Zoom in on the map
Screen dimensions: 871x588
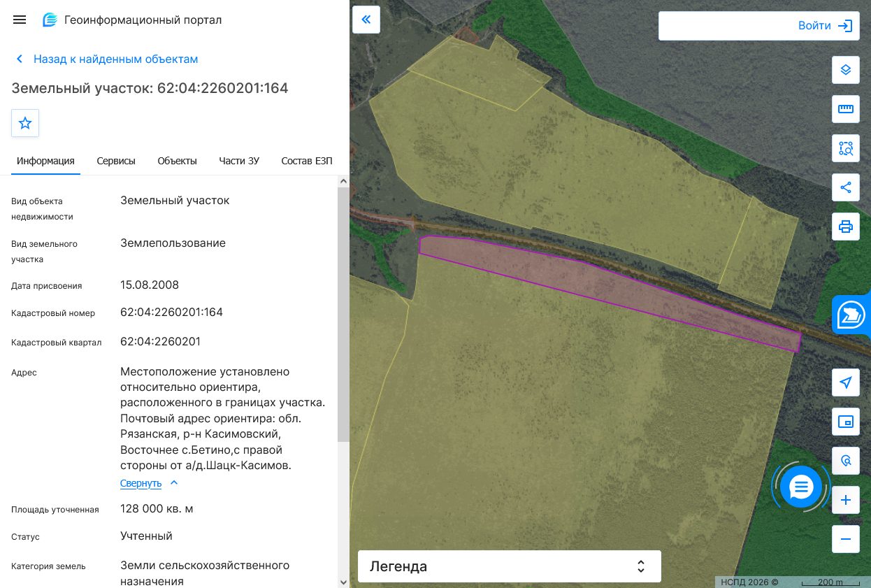pyautogui.click(x=846, y=500)
